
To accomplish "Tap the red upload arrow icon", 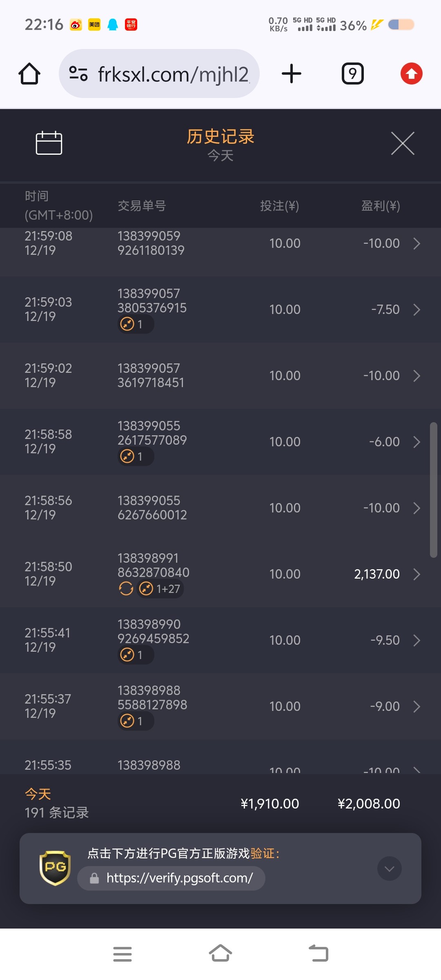I will [411, 74].
